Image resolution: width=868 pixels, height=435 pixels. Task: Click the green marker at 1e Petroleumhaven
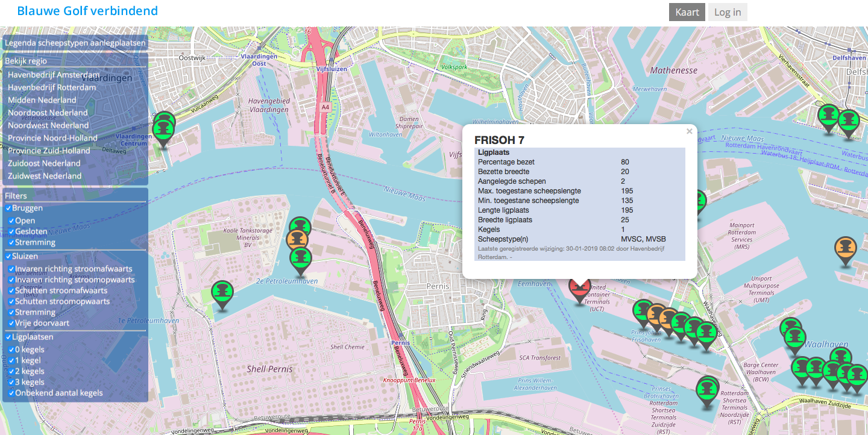click(222, 295)
